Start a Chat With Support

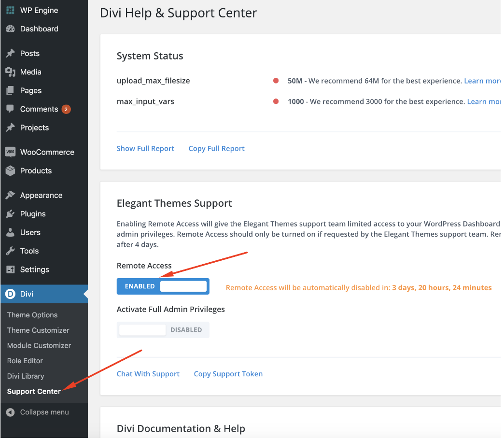(x=148, y=373)
